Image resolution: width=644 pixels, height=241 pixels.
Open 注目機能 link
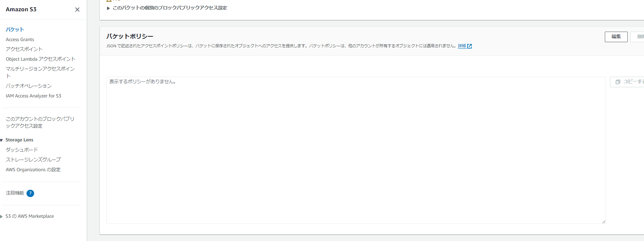15,193
